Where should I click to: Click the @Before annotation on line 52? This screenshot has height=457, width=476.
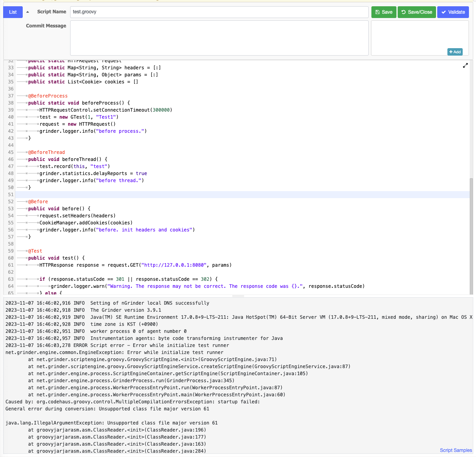[38, 202]
